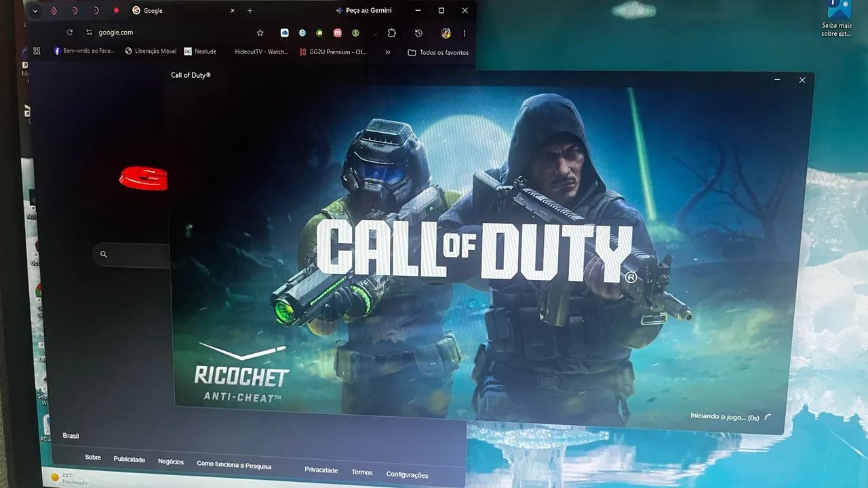Open the green dollar extension icon
The width and height of the screenshot is (868, 488).
[x=355, y=33]
